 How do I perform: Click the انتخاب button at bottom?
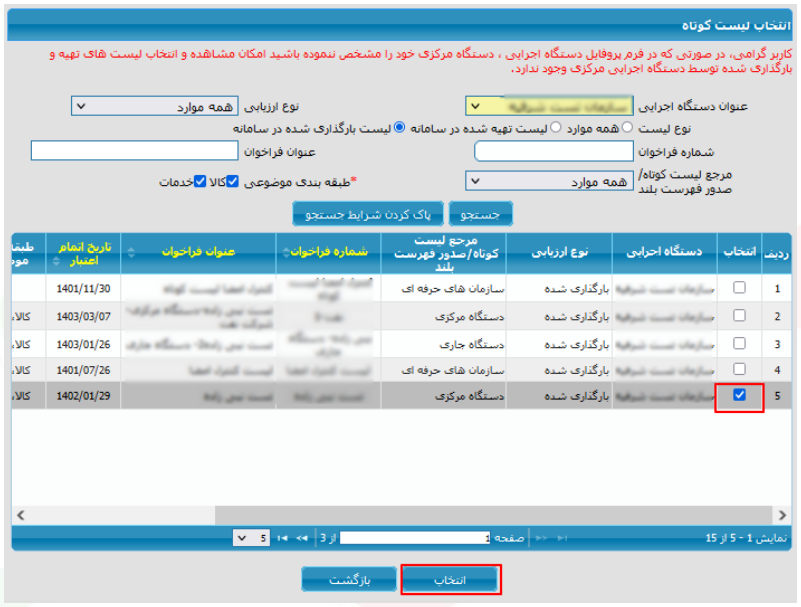click(450, 580)
